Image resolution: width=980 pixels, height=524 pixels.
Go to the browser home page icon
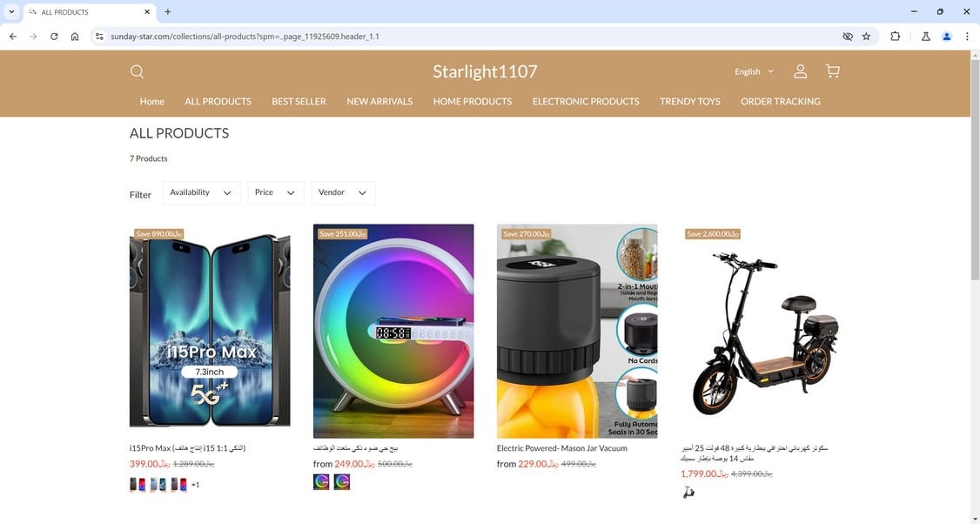pyautogui.click(x=75, y=37)
